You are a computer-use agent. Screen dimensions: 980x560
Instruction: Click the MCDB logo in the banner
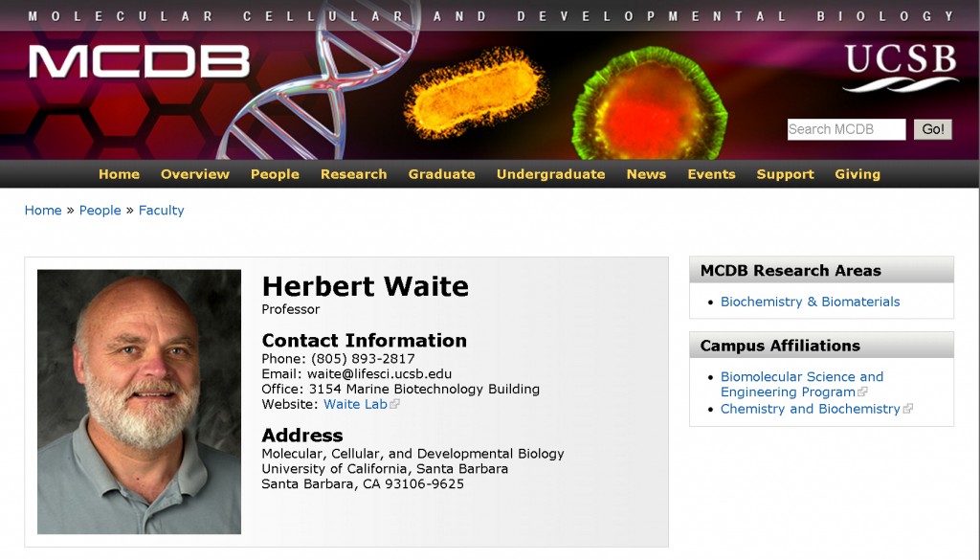point(139,62)
